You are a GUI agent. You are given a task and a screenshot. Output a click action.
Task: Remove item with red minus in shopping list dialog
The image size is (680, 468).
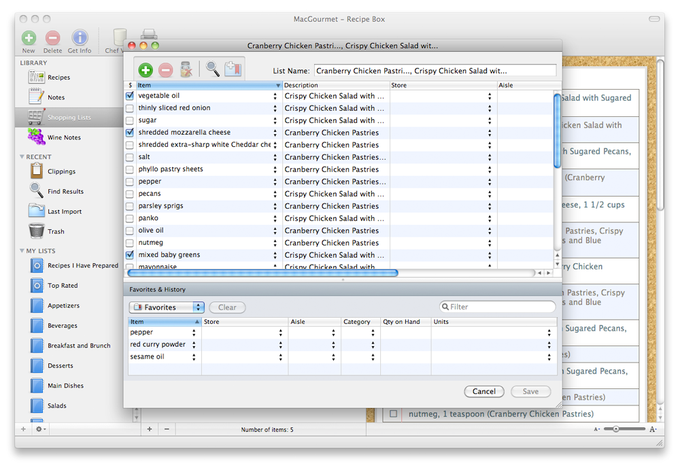166,70
